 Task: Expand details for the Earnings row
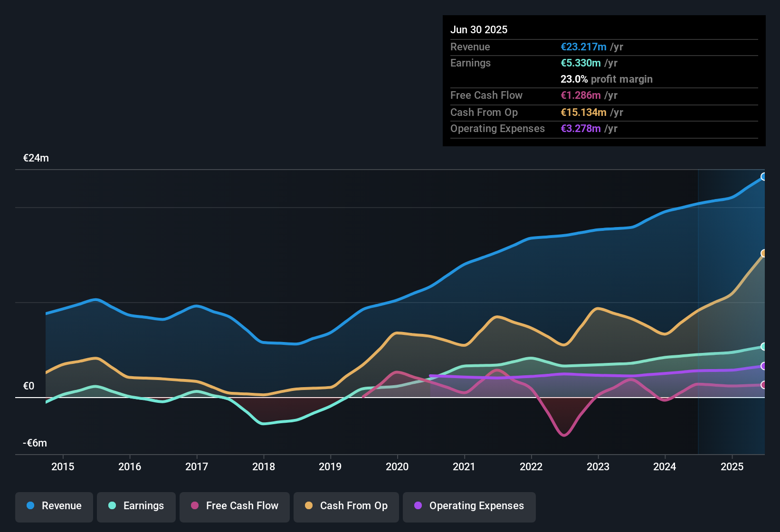[x=470, y=63]
